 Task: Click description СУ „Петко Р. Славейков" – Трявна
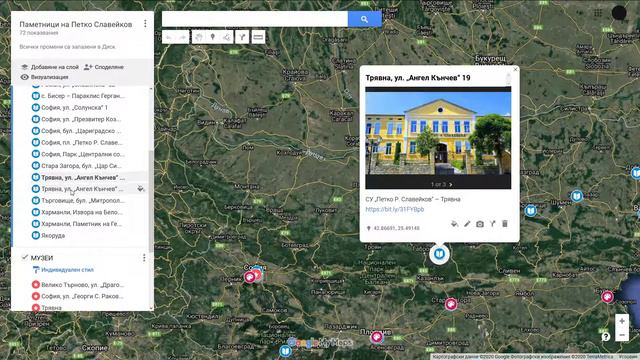point(413,199)
